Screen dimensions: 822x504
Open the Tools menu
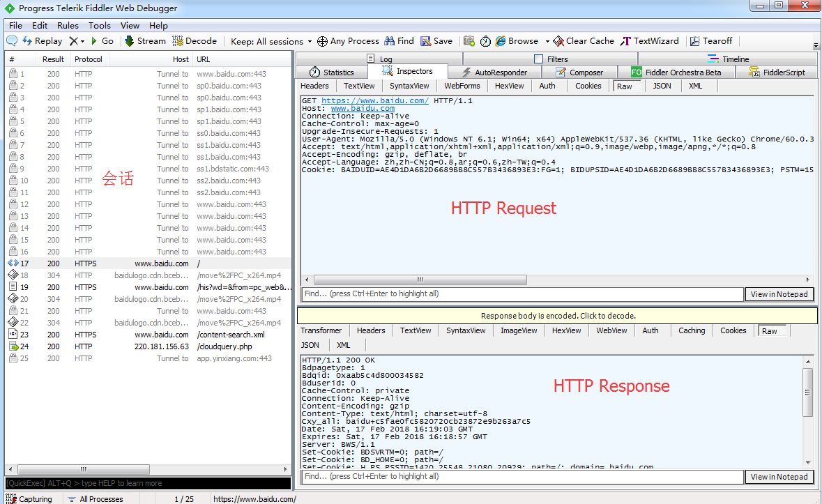[x=100, y=25]
